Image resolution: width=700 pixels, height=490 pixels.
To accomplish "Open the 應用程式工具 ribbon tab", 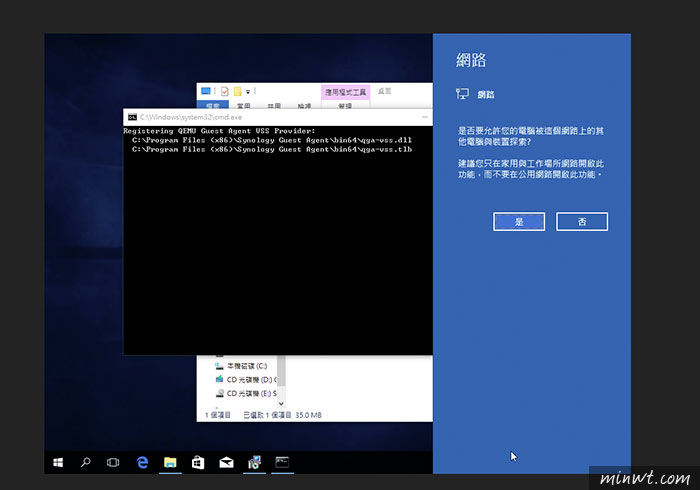I will point(345,92).
